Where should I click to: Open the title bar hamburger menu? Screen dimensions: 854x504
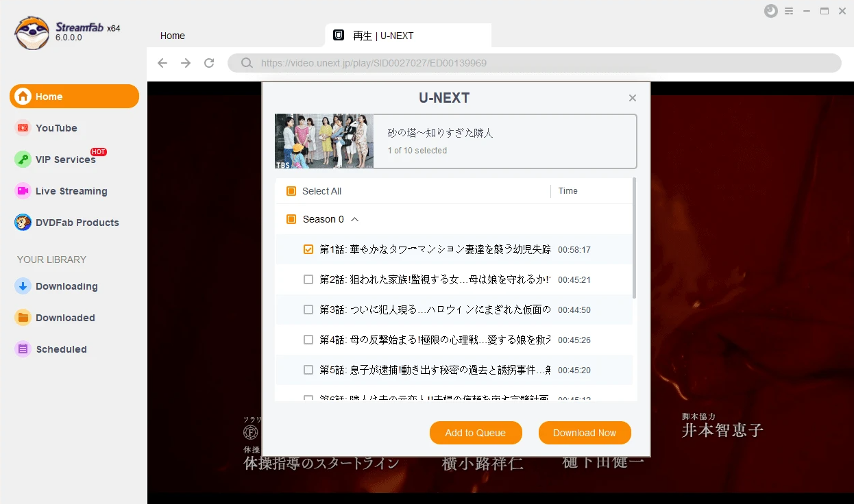[789, 11]
